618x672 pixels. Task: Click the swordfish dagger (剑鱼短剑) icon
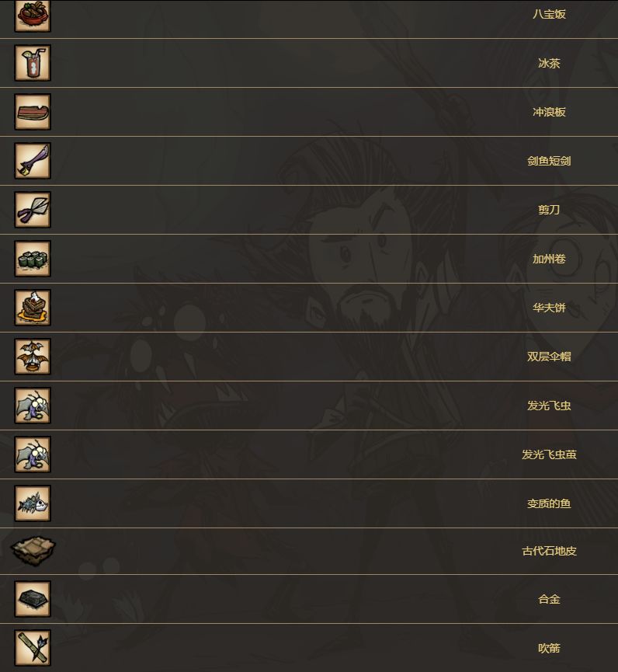tap(33, 161)
